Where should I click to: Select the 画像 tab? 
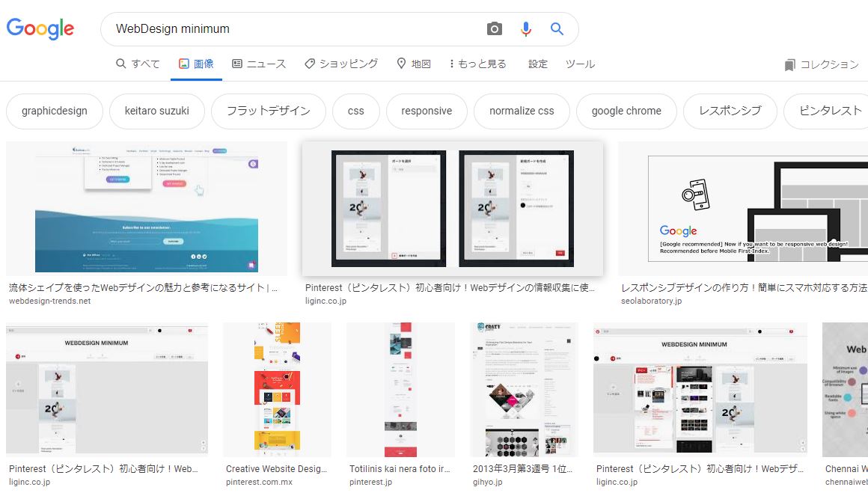(196, 64)
